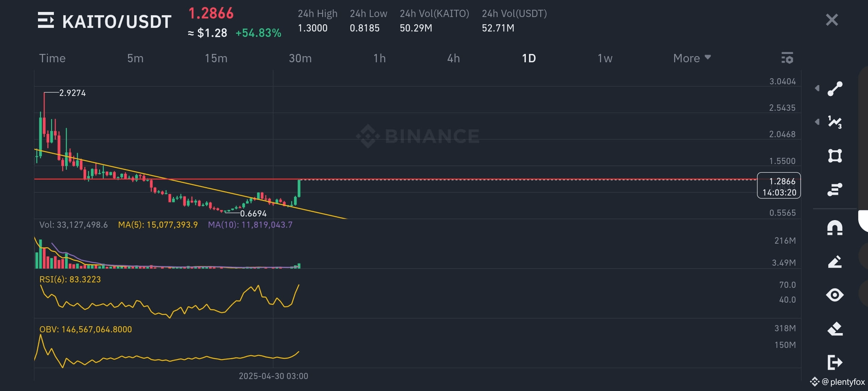Expand line tool options arrow
This screenshot has width=868, height=391.
[817, 88]
